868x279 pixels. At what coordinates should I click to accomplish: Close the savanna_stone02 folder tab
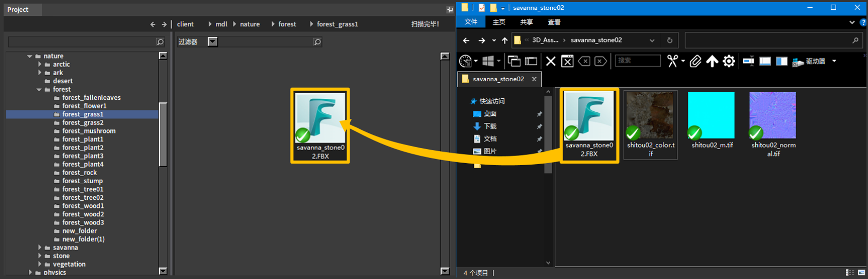click(x=534, y=79)
